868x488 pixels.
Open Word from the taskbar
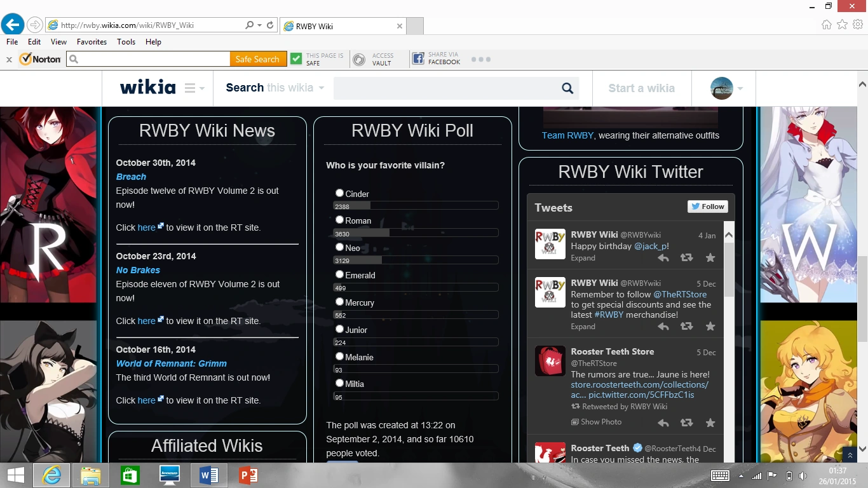point(209,475)
